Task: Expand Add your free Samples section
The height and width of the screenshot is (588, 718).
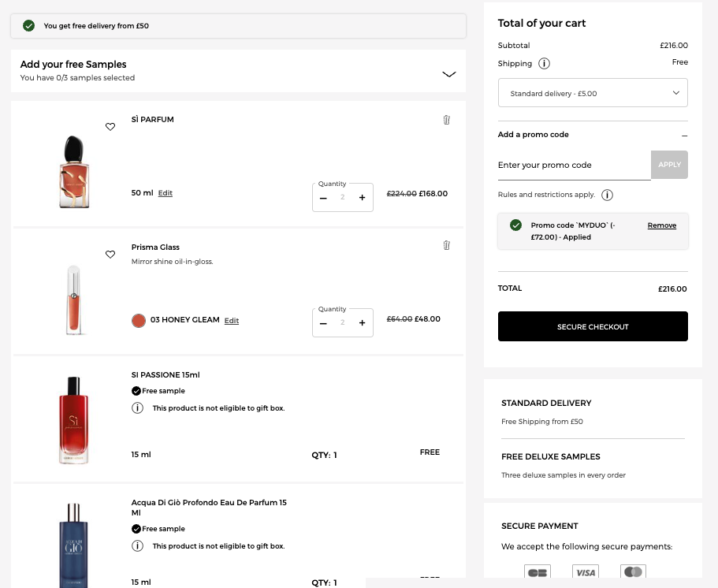Action: pos(448,74)
